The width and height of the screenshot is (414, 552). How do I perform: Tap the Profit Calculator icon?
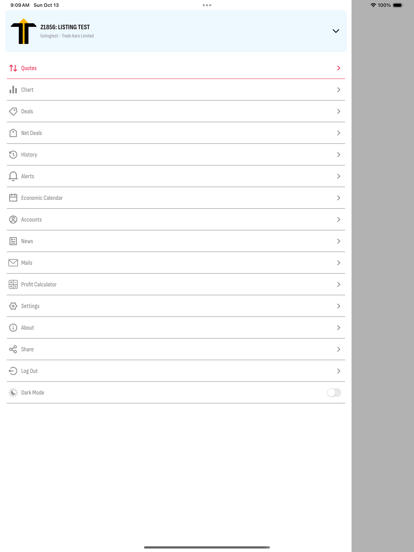coord(13,284)
